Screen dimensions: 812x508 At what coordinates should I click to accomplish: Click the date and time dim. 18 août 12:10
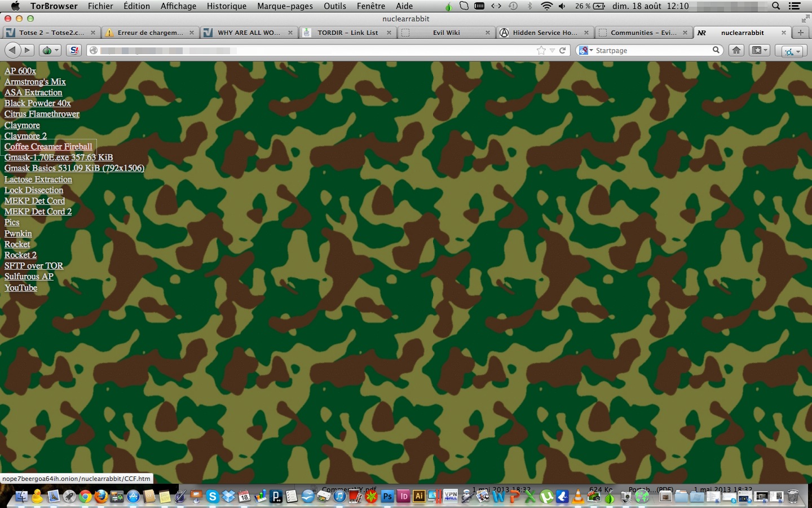tap(650, 6)
